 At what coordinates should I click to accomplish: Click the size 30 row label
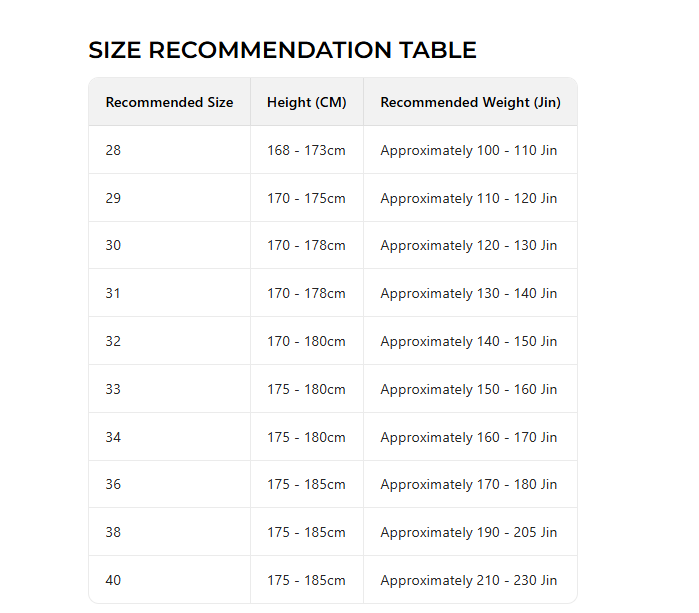coord(113,245)
